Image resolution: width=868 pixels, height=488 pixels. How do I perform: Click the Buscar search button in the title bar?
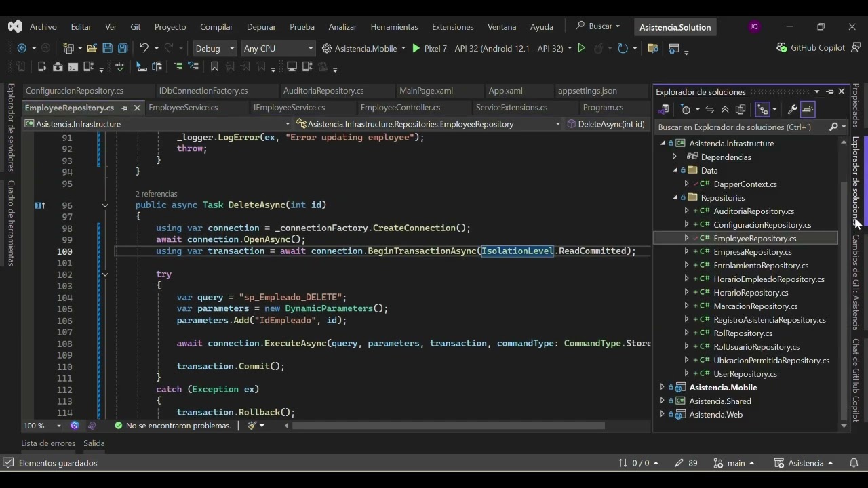(x=597, y=26)
